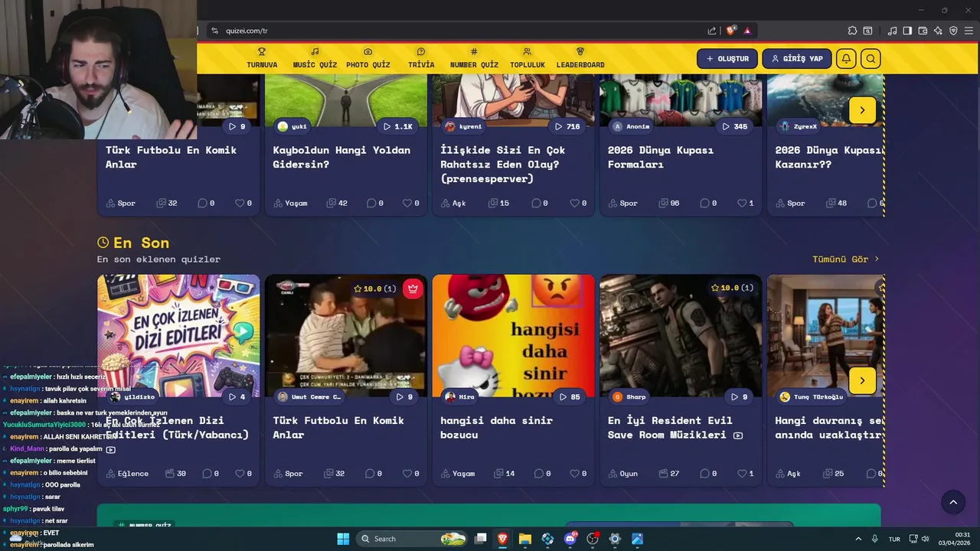Open the Settings gear in taskbar

[x=614, y=539]
